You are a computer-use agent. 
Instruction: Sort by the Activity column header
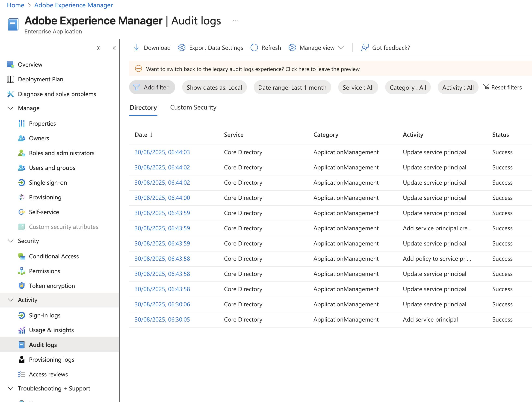413,135
